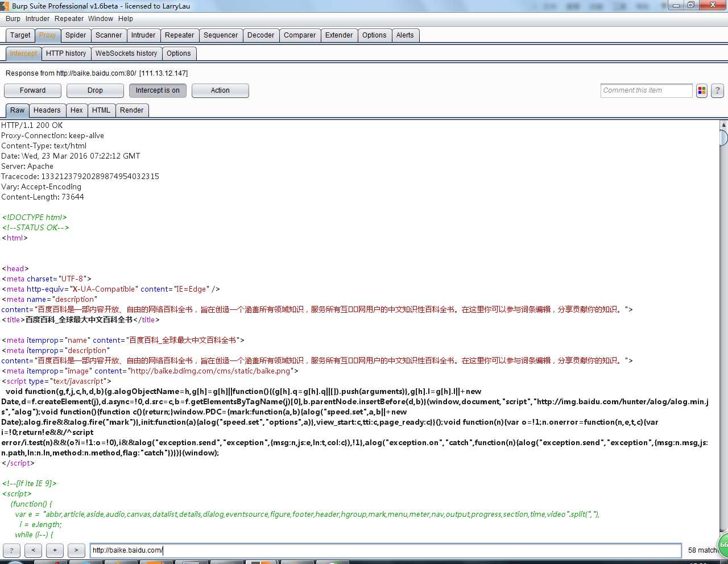Open the WebSockets history sub-tab
This screenshot has width=728, height=564.
(x=126, y=53)
